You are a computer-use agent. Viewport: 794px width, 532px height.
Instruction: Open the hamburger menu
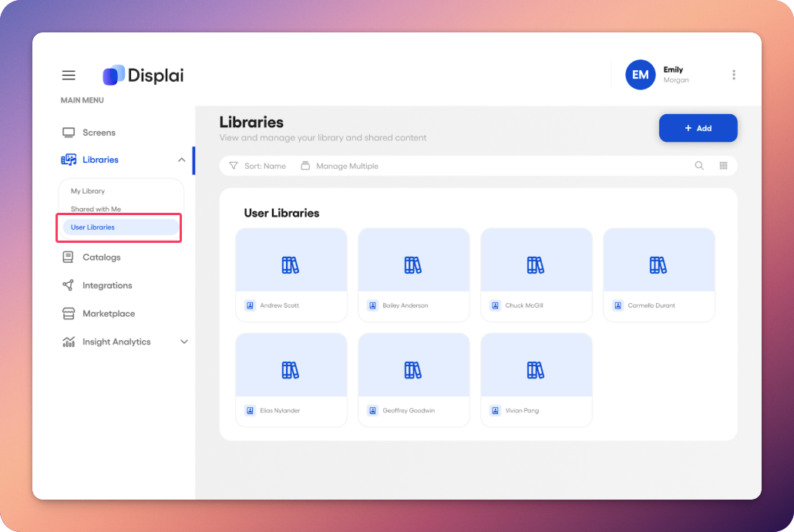[69, 75]
